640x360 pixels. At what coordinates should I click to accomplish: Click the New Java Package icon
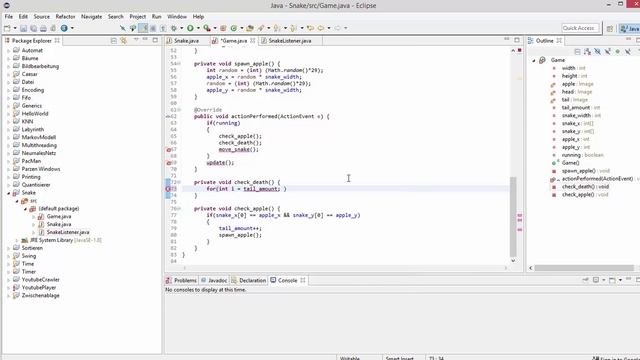223,28
